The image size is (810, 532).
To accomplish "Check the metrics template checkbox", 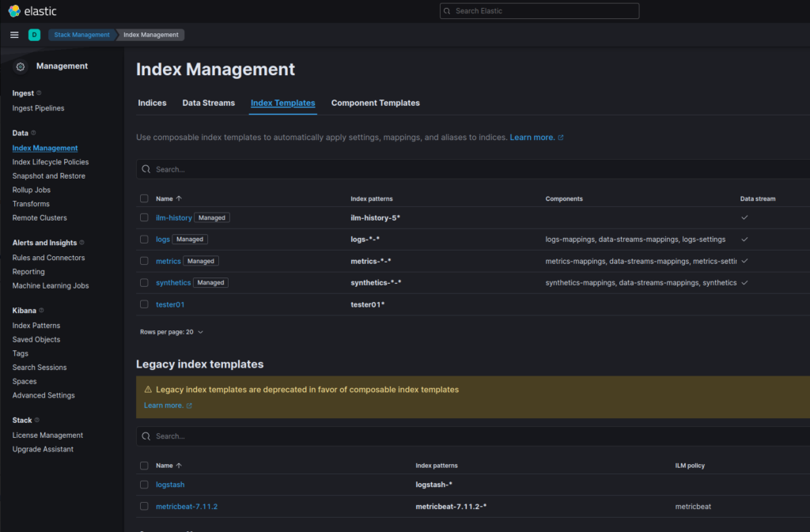I will pyautogui.click(x=144, y=261).
